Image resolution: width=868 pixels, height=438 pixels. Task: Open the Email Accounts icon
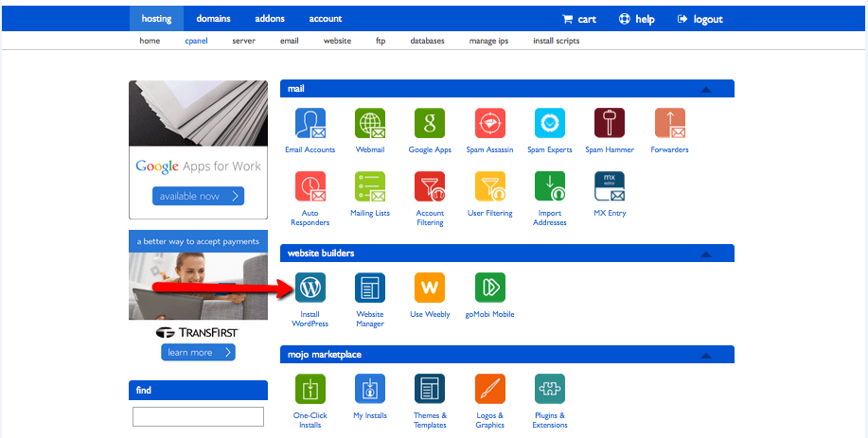[x=310, y=123]
